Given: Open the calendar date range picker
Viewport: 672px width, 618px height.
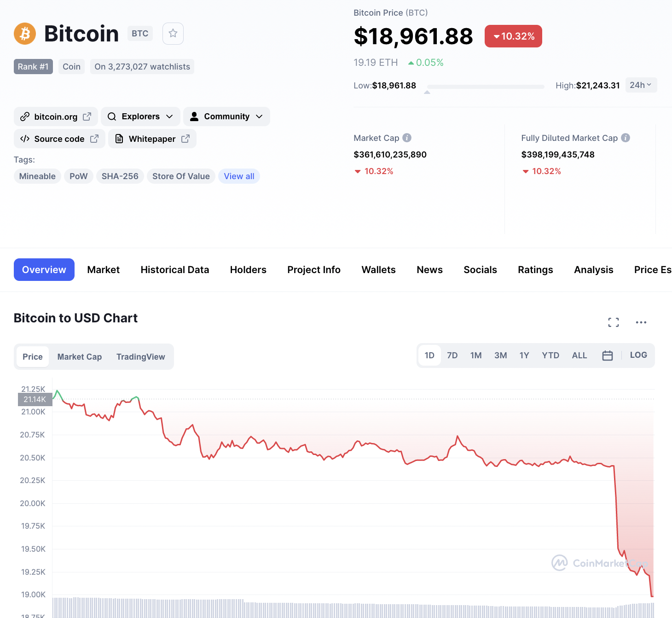Looking at the screenshot, I should 607,356.
